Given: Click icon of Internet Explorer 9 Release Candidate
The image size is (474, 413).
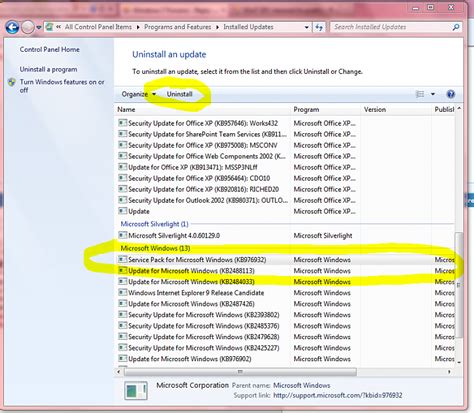Looking at the screenshot, I should [123, 293].
